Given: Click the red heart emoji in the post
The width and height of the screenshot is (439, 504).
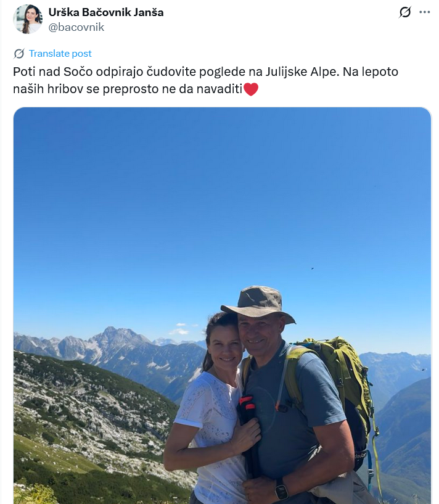Looking at the screenshot, I should coord(251,89).
